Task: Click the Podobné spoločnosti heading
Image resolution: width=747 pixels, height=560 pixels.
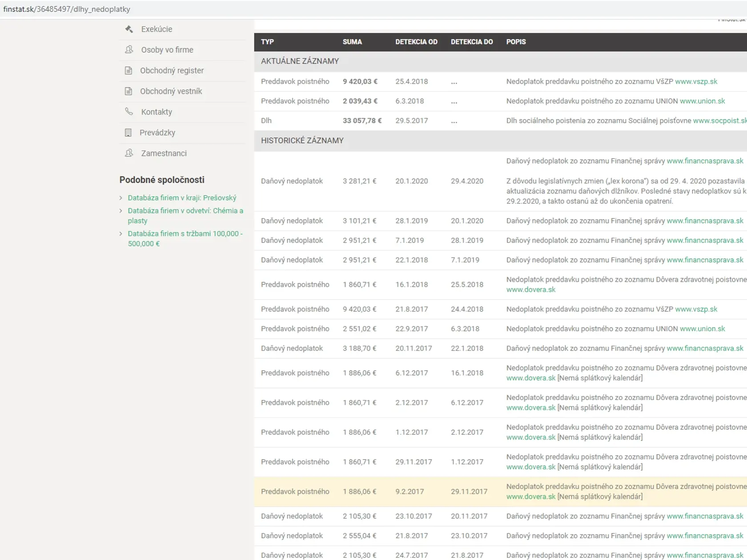Action: tap(162, 180)
